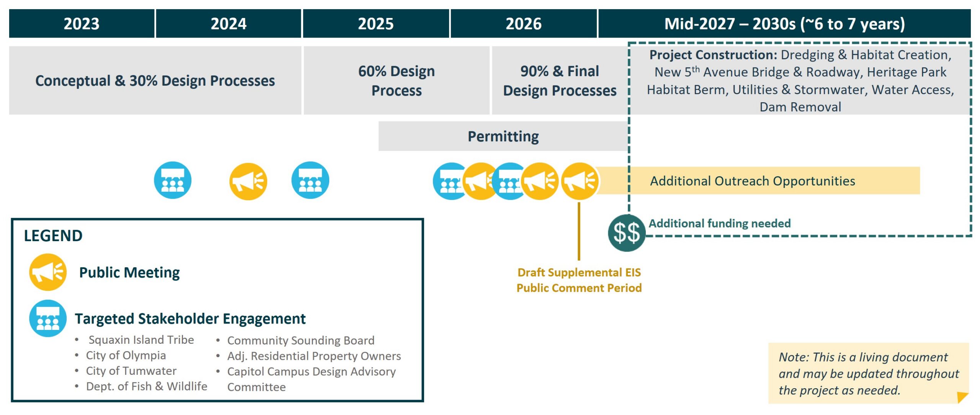Screen dimensions: 980x415
Task: Click the Additional Outreach Opportunities bar
Action: pyautogui.click(x=758, y=181)
